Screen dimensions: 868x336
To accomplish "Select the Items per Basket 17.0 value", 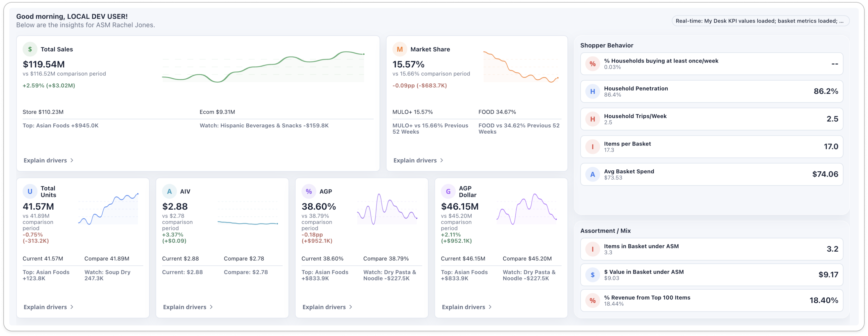I will 831,147.
